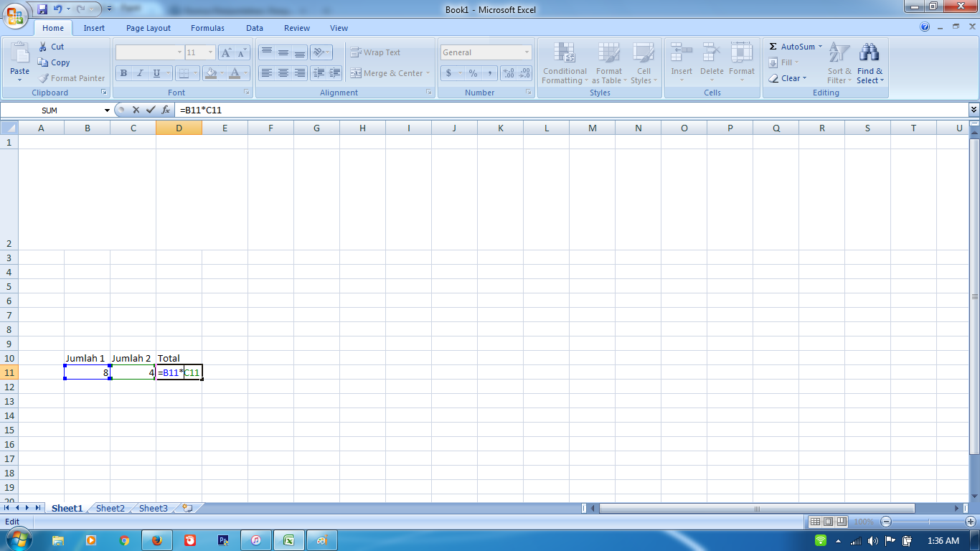The image size is (980, 551).
Task: Open the Formulas ribbon tab
Action: coord(207,28)
